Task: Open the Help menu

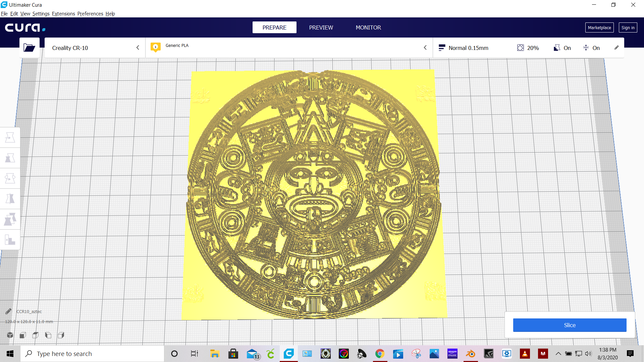Action: 110,14
